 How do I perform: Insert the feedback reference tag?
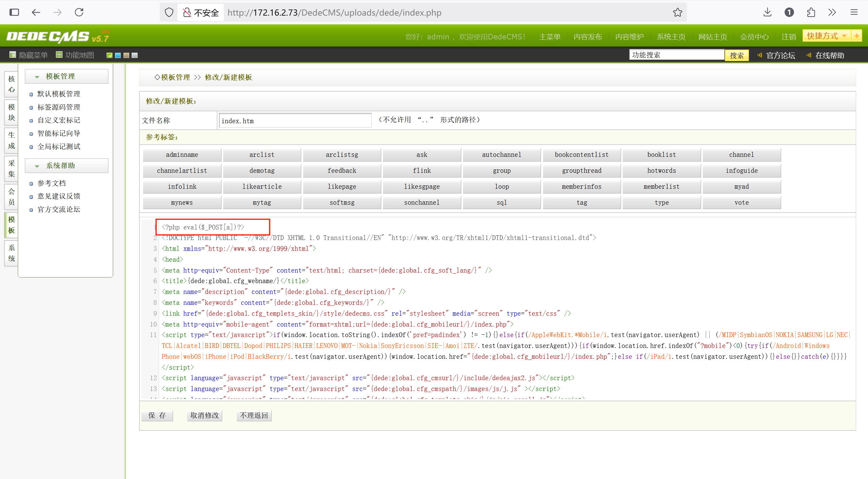[x=342, y=171]
